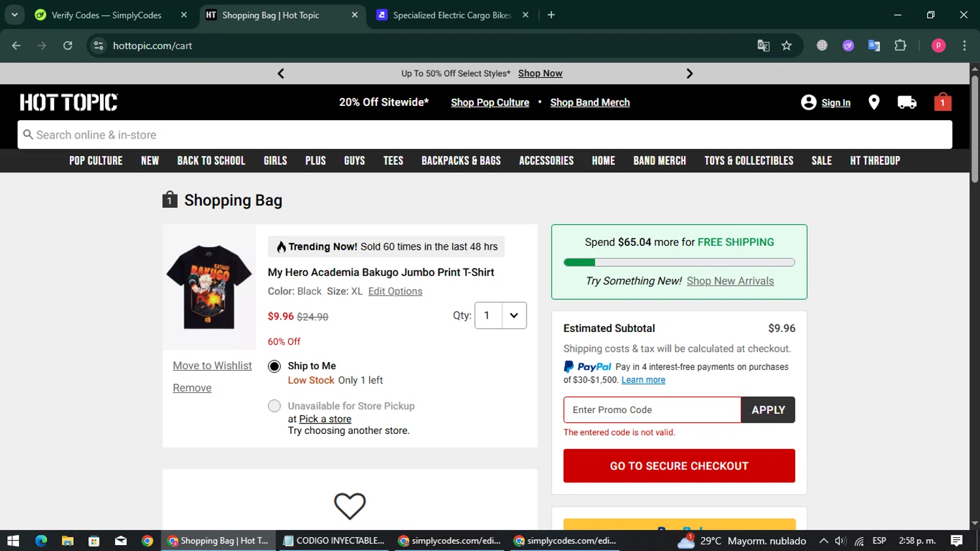Reload the page

coord(68,46)
